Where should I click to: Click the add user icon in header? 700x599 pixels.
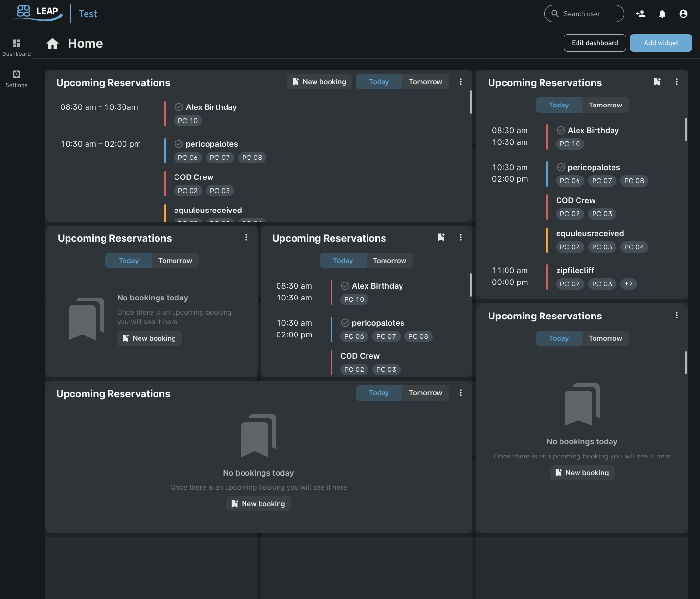point(641,14)
